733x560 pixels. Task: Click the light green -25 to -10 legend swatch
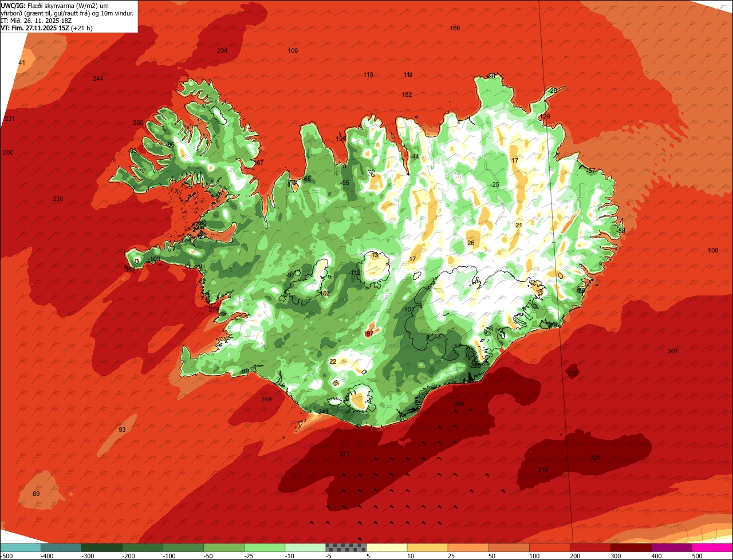tap(265, 548)
